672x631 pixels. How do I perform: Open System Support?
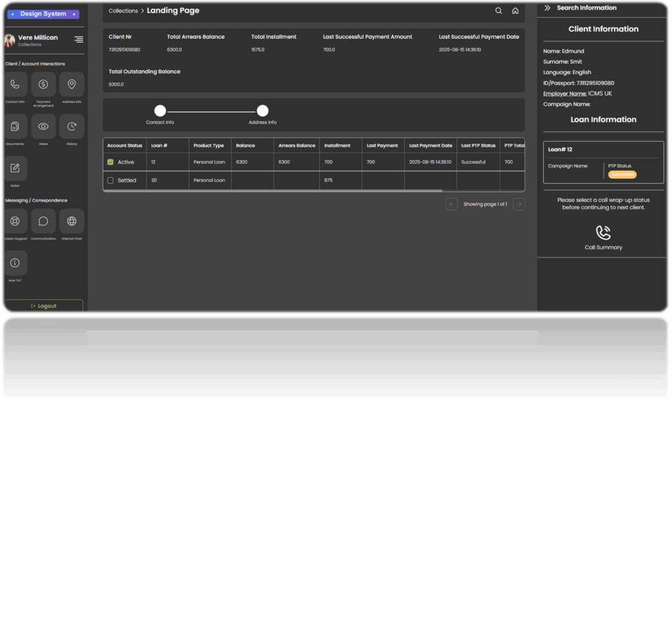(15, 221)
